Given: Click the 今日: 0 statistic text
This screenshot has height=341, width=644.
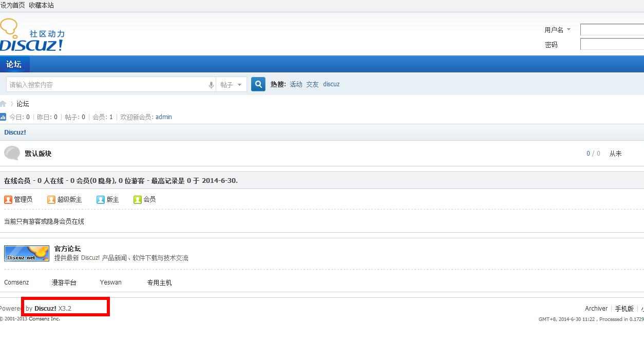Looking at the screenshot, I should click(20, 117).
